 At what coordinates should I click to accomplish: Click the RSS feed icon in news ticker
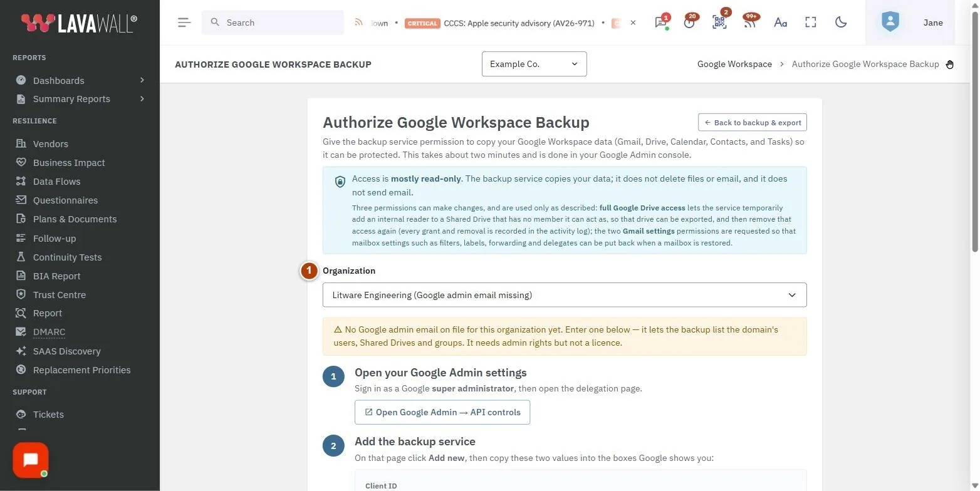coord(359,23)
